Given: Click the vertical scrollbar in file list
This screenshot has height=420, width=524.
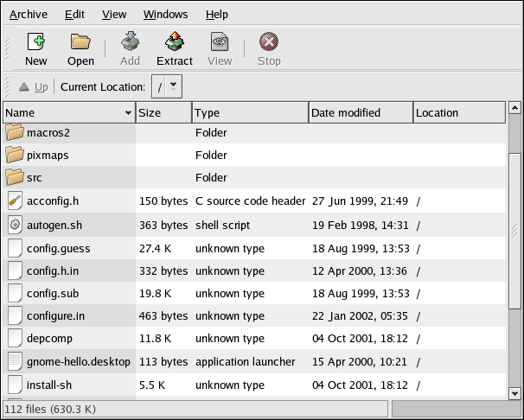Looking at the screenshot, I should click(514, 259).
